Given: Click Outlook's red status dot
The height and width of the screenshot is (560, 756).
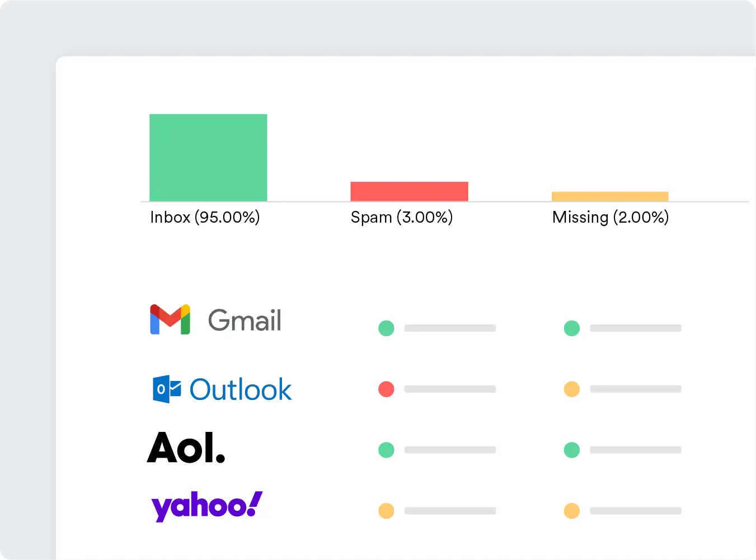Looking at the screenshot, I should [x=386, y=389].
